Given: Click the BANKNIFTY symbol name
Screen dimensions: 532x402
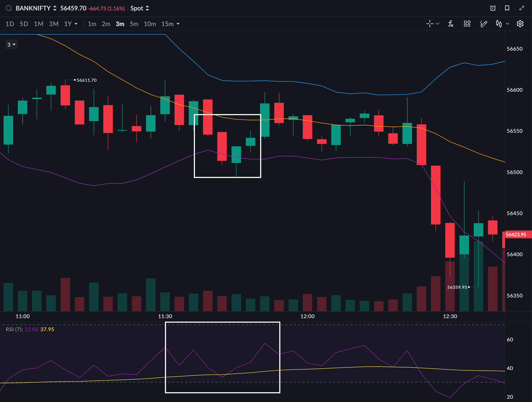Looking at the screenshot, I should click(33, 8).
